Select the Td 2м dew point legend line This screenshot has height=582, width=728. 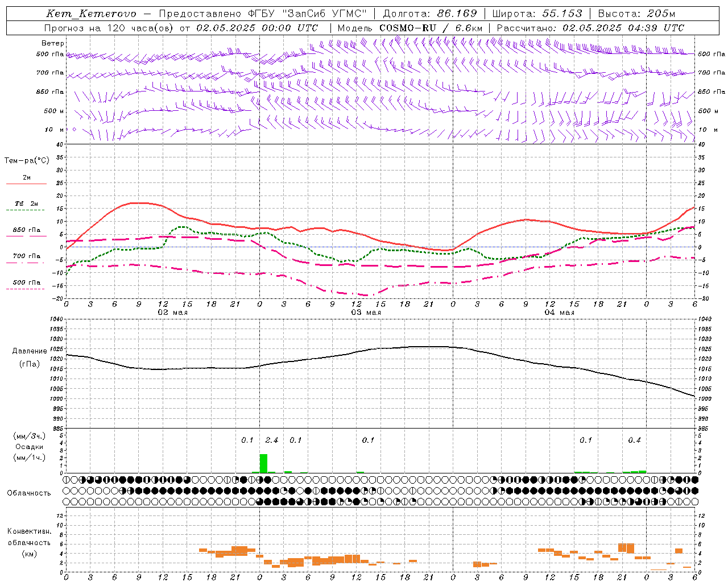(25, 210)
